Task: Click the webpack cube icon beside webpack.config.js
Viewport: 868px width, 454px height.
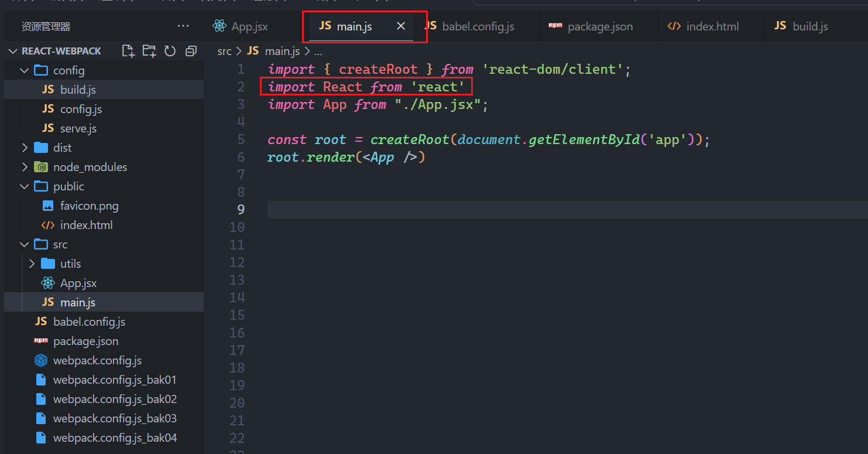Action: coord(41,360)
